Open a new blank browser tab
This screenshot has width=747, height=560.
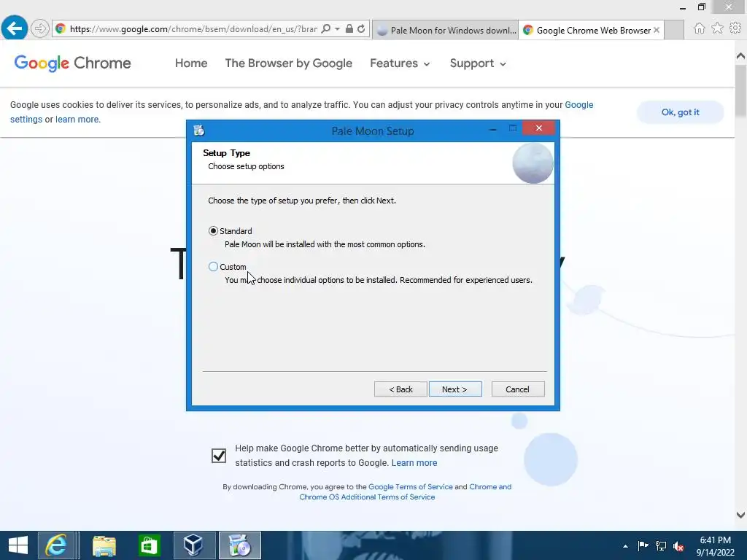(x=674, y=30)
